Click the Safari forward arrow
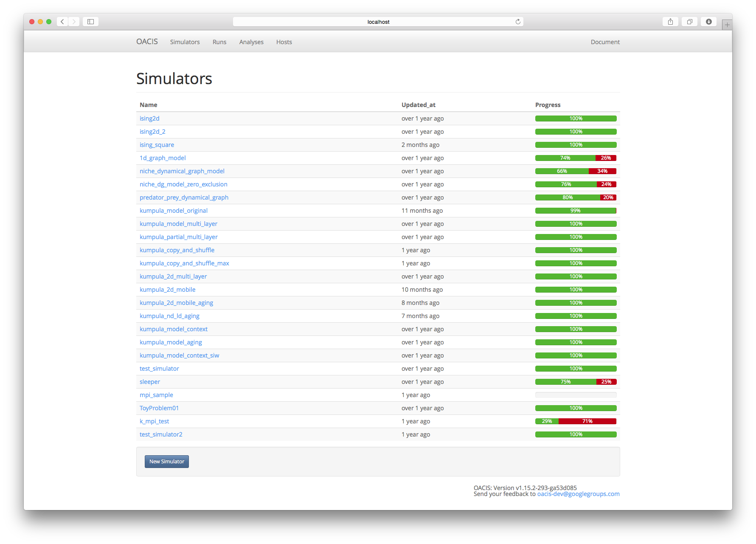The image size is (756, 544). pos(74,22)
